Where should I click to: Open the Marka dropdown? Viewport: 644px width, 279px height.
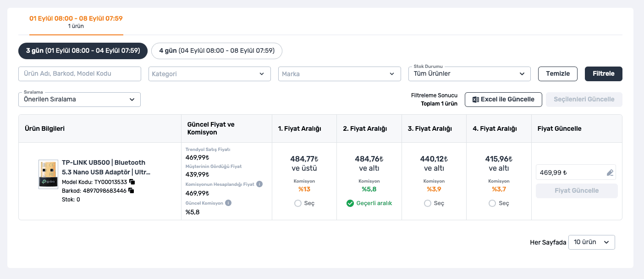[340, 74]
